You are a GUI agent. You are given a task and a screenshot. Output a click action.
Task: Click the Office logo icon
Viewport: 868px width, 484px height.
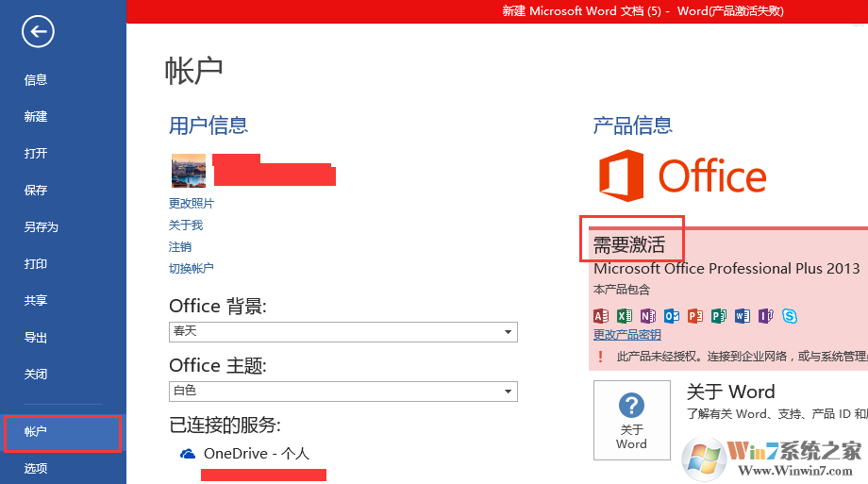pyautogui.click(x=621, y=175)
